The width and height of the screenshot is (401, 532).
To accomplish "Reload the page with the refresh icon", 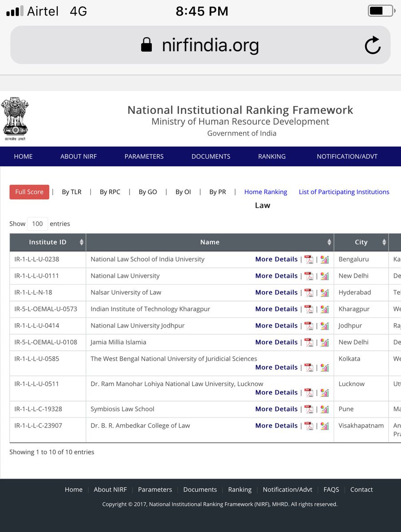I will [x=372, y=45].
